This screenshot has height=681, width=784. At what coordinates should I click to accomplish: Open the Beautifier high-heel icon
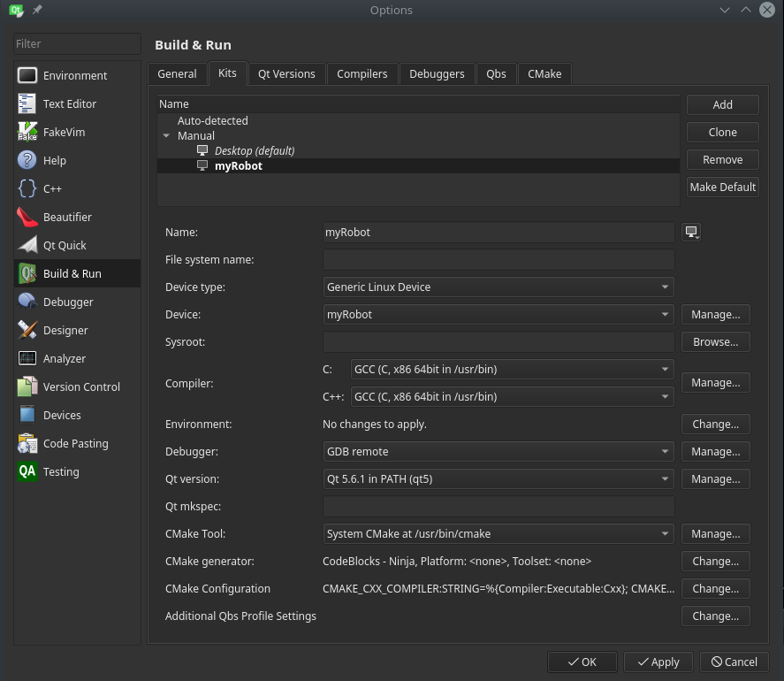(x=27, y=217)
